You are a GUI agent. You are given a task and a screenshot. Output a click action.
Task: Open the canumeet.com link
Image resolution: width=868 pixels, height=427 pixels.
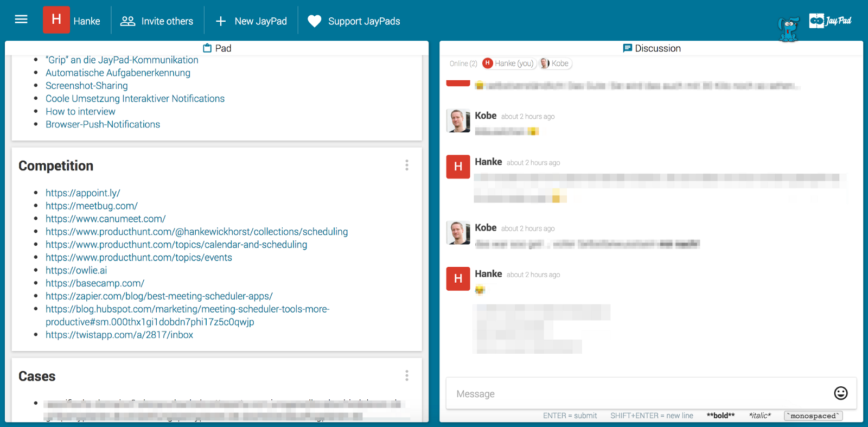(x=106, y=219)
